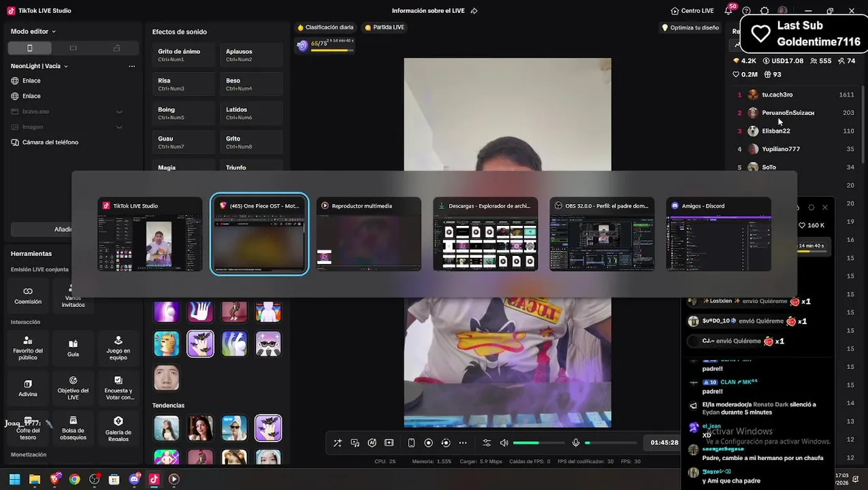Play the Grito sound effect

coord(251,142)
